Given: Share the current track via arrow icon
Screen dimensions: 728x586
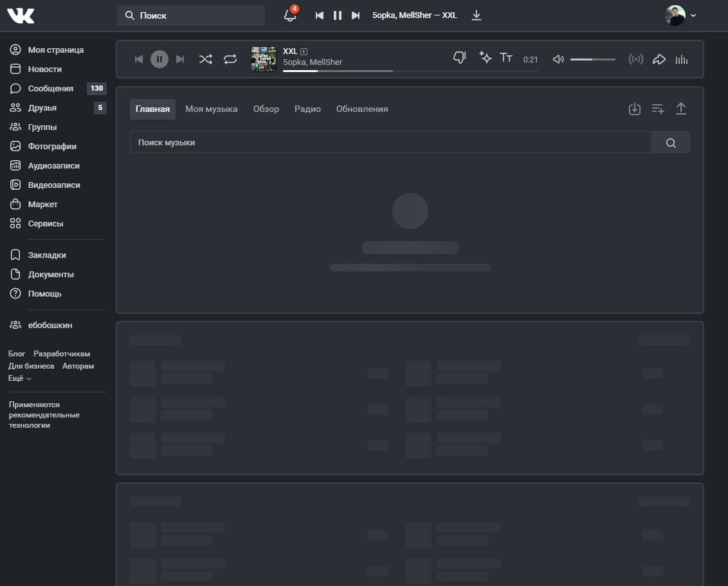Looking at the screenshot, I should pyautogui.click(x=659, y=59).
